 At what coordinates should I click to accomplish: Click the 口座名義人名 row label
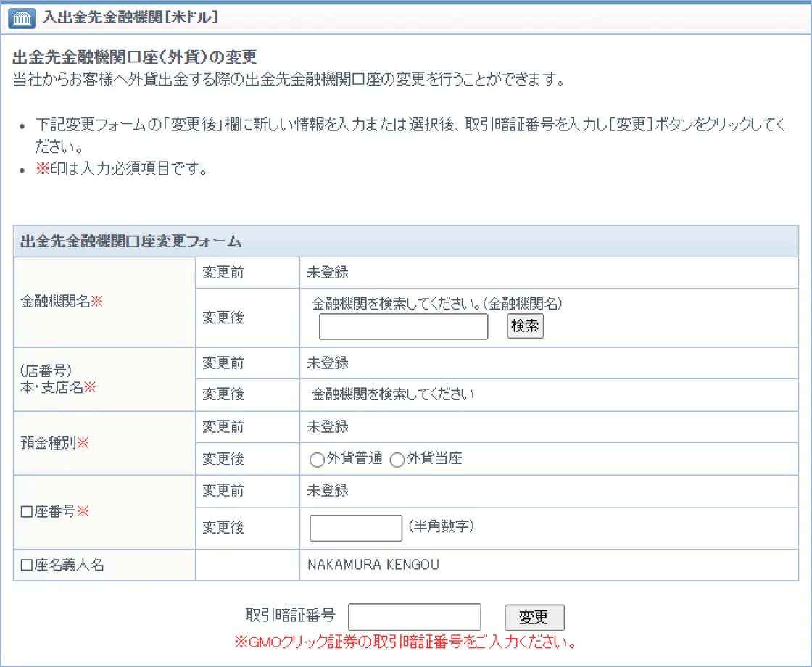pos(62,565)
